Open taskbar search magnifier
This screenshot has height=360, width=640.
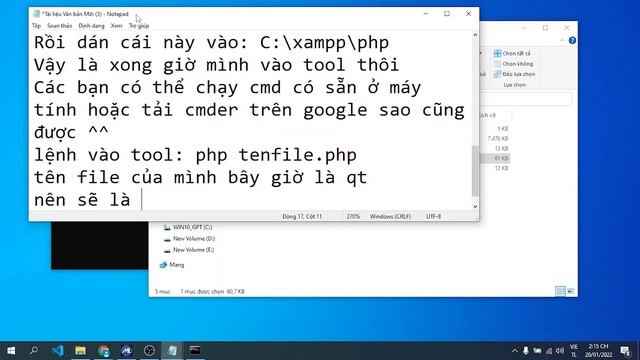tap(34, 351)
